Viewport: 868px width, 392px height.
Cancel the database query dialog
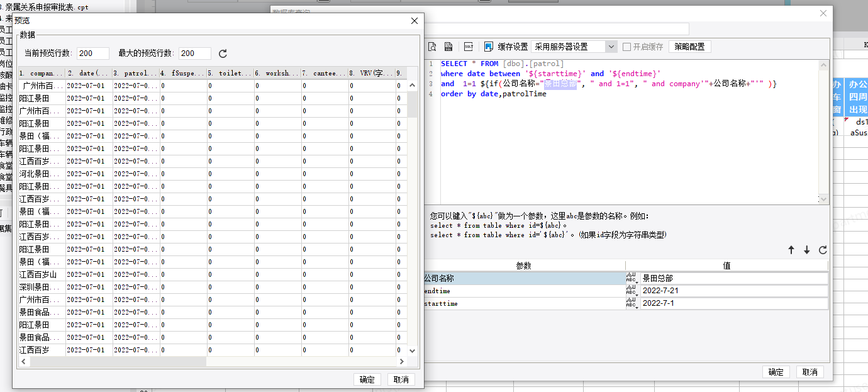click(x=810, y=372)
